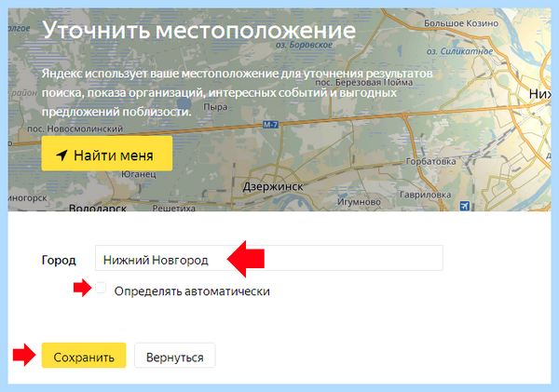Click the 'Вернуться' button

[175, 356]
